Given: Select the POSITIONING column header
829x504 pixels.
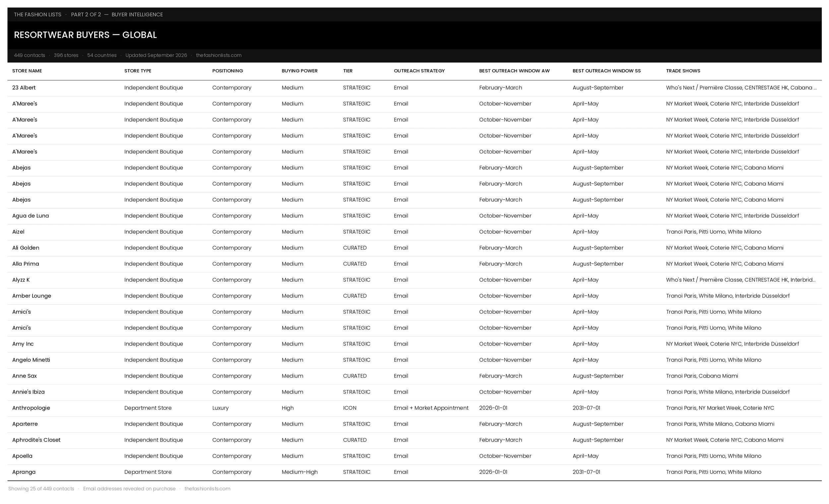Looking at the screenshot, I should point(227,71).
